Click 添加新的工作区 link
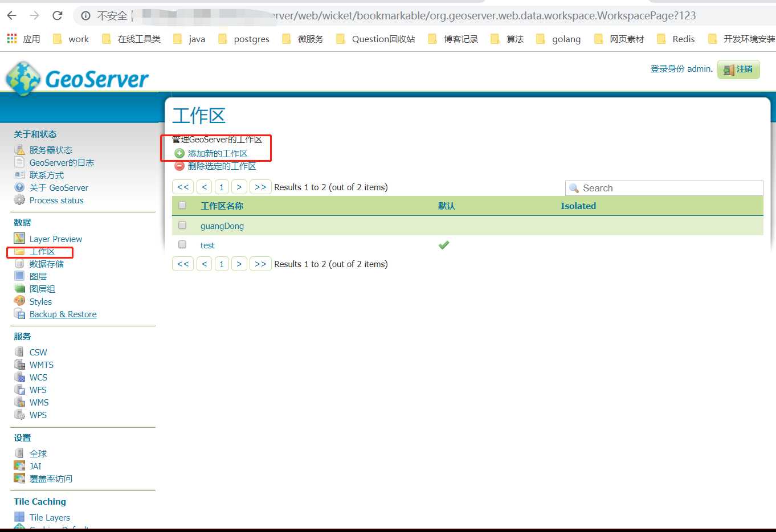 click(x=218, y=153)
